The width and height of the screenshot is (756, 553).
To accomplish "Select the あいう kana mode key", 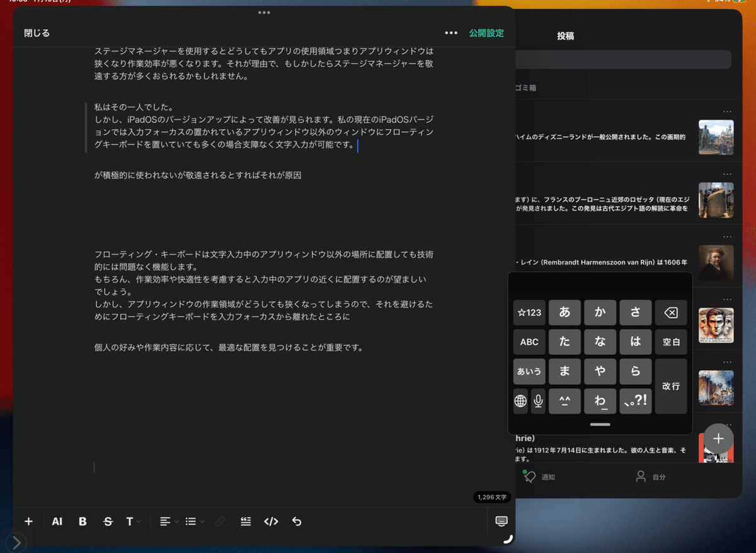I will pos(529,371).
